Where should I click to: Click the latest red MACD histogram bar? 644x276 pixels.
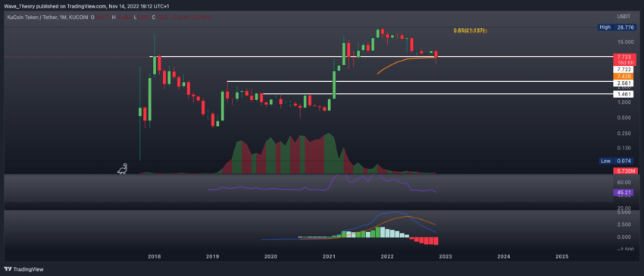point(436,241)
